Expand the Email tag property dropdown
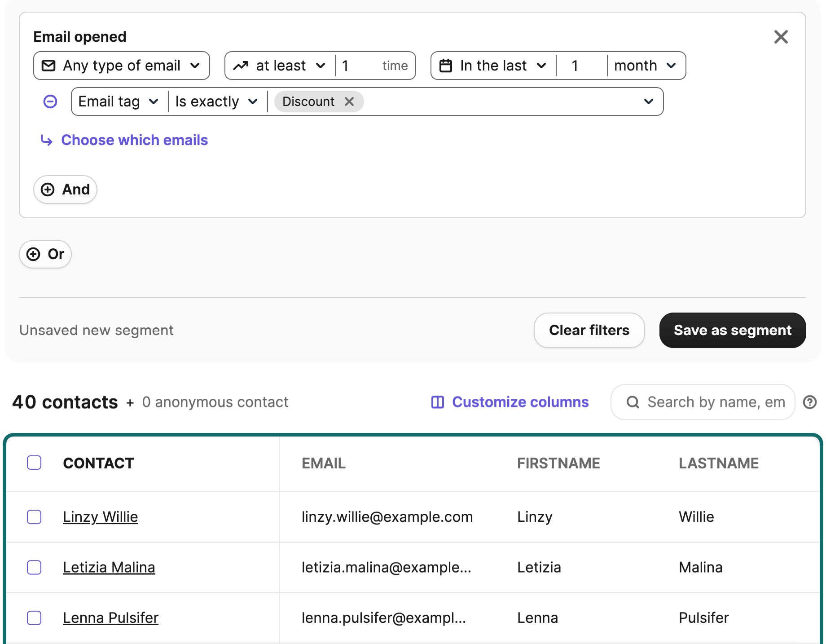826x644 pixels. [118, 101]
